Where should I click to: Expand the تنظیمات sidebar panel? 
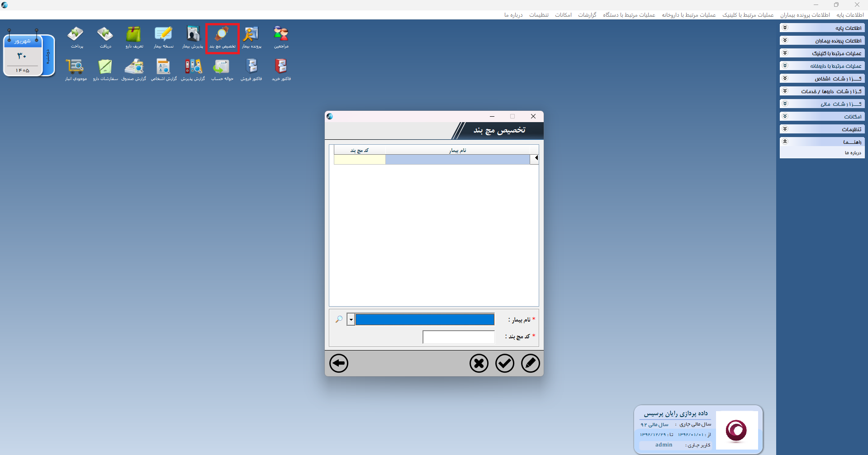(822, 129)
